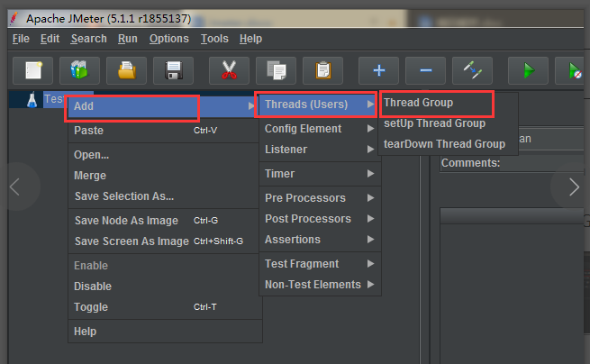
Task: Click the Open file folder icon
Action: point(126,70)
